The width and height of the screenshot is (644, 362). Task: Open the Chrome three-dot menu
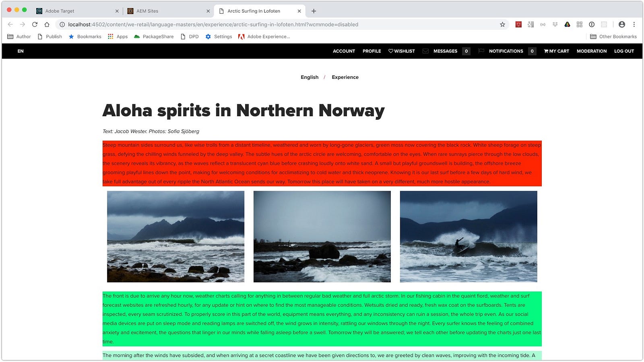(634, 25)
